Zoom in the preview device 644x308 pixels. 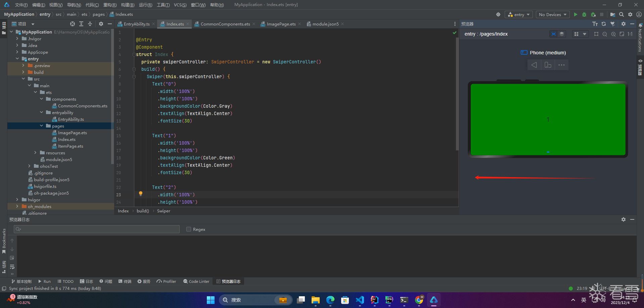tap(613, 34)
